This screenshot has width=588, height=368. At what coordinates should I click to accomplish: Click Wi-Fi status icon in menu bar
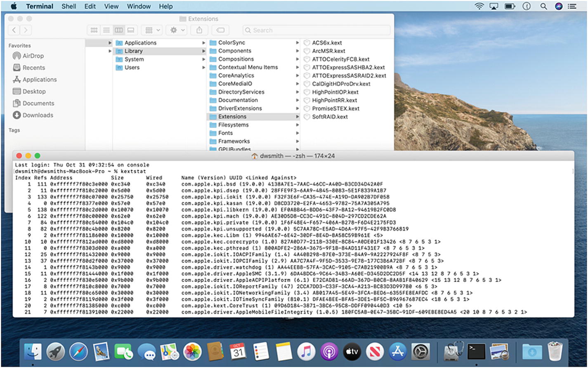coord(479,6)
